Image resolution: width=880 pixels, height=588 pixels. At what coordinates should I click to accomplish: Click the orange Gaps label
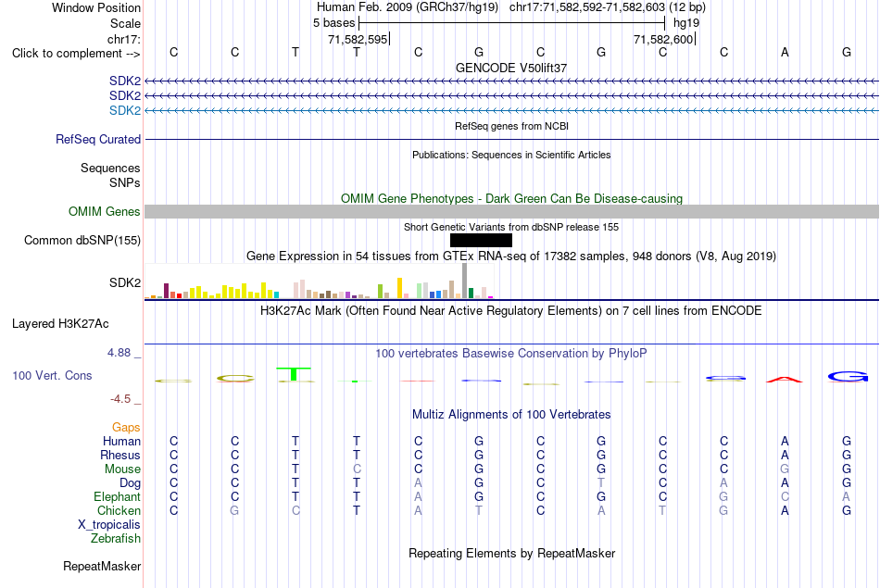point(126,428)
